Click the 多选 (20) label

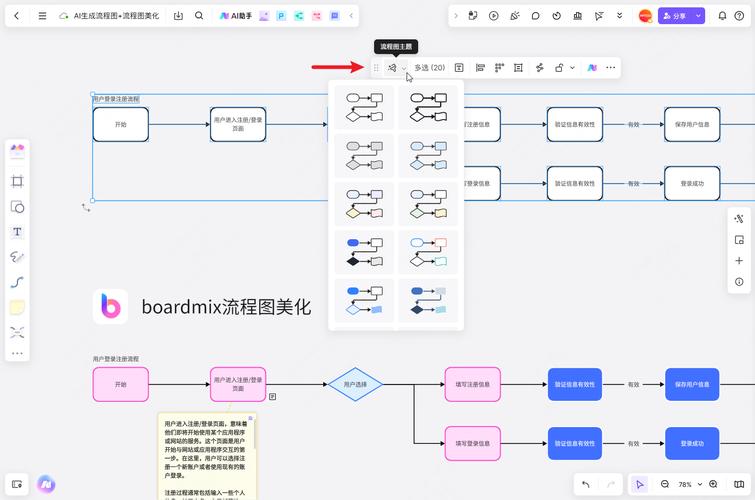(430, 68)
